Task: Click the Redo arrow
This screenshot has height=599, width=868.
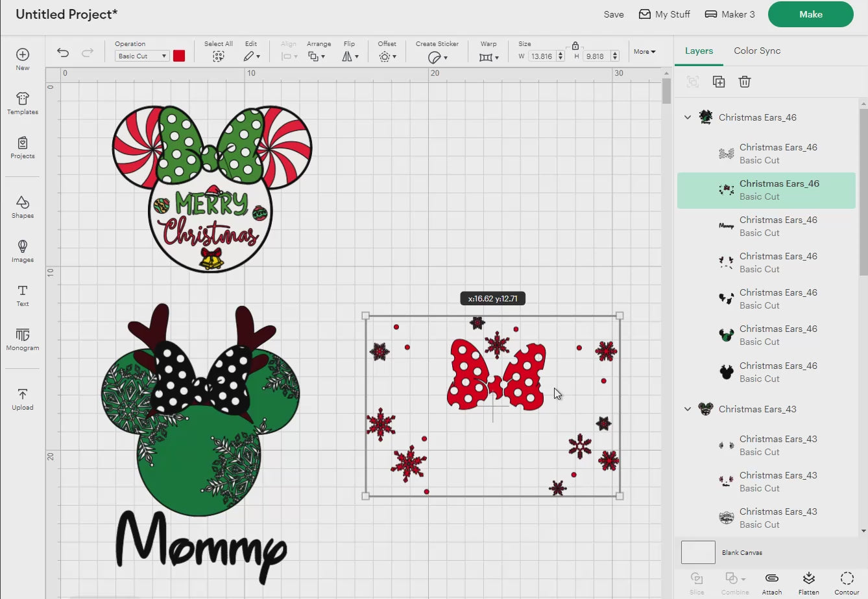Action: [x=88, y=53]
